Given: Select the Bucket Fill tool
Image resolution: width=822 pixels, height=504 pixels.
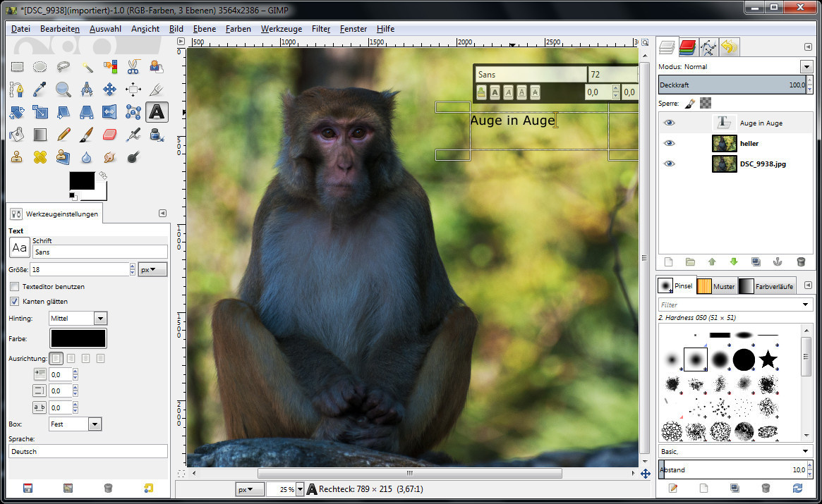Looking at the screenshot, I should [17, 134].
